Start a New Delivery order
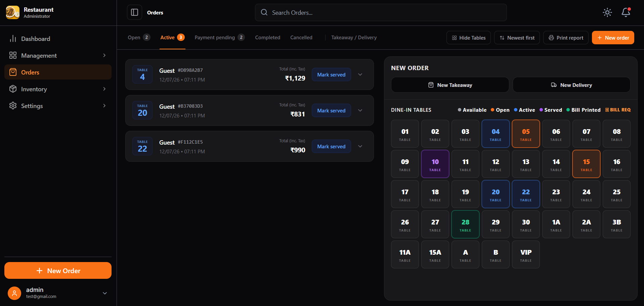 571,85
